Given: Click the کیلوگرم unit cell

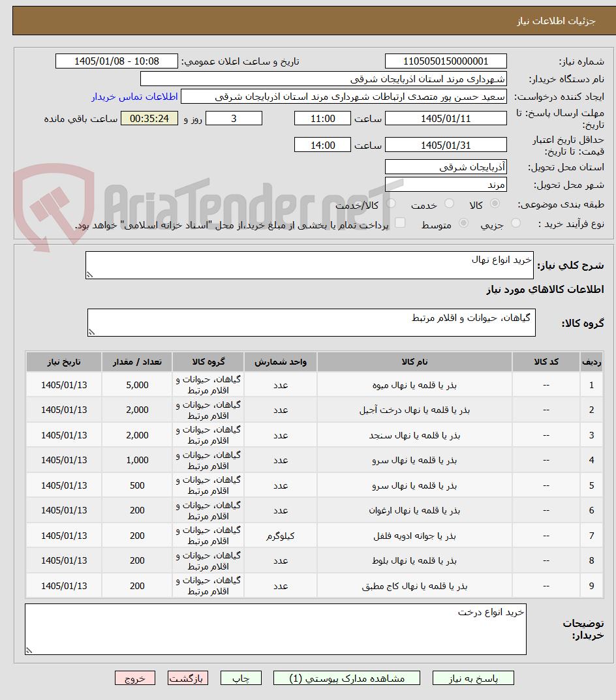Looking at the screenshot, I should (281, 536).
